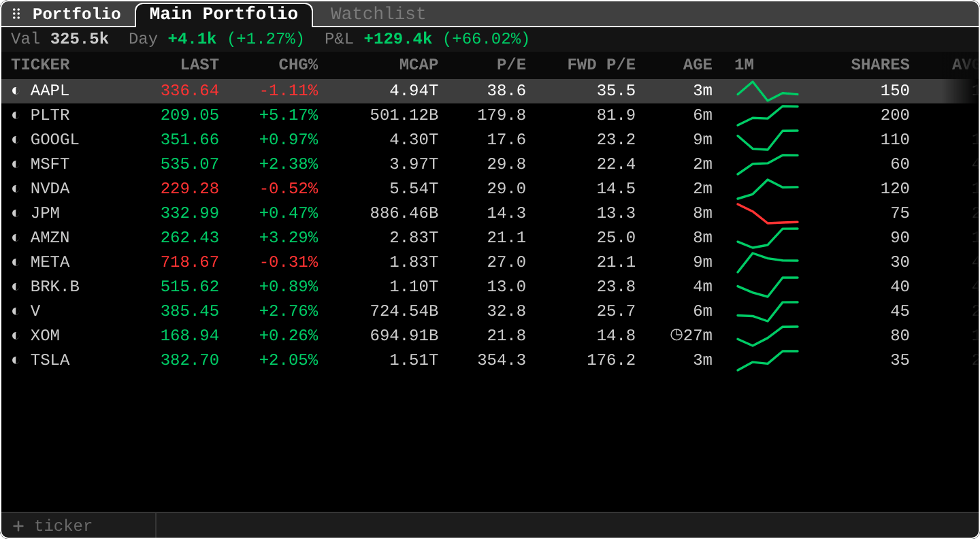Click the half-circle marker next to AAPL
980x539 pixels.
point(16,91)
